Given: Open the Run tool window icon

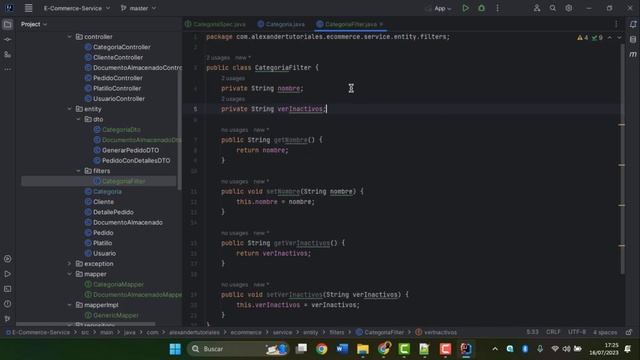Looking at the screenshot, I should click(x=7, y=274).
